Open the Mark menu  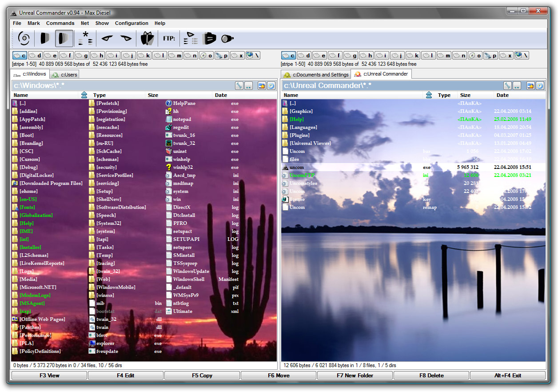(34, 23)
